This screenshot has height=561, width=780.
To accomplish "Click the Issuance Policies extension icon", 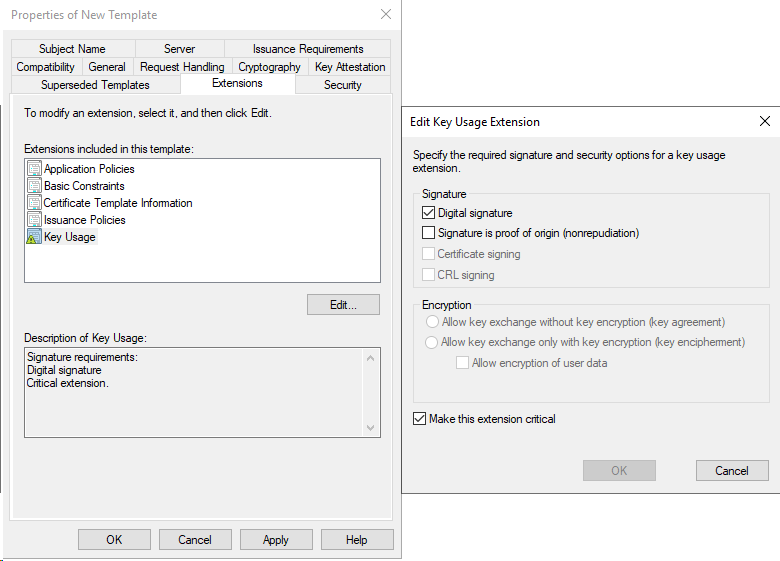I will click(34, 219).
